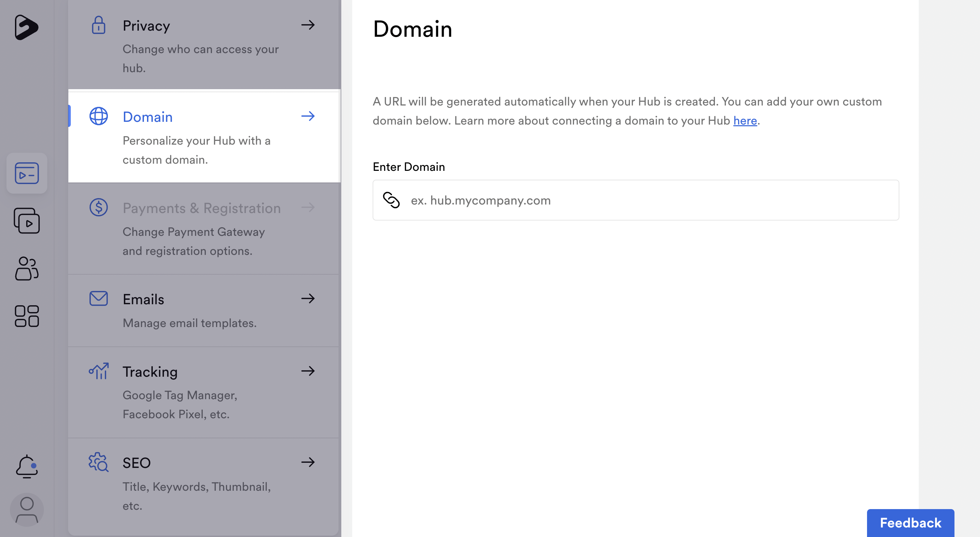The width and height of the screenshot is (980, 537).
Task: Click 'Change who can access your hub.' text
Action: coord(200,59)
